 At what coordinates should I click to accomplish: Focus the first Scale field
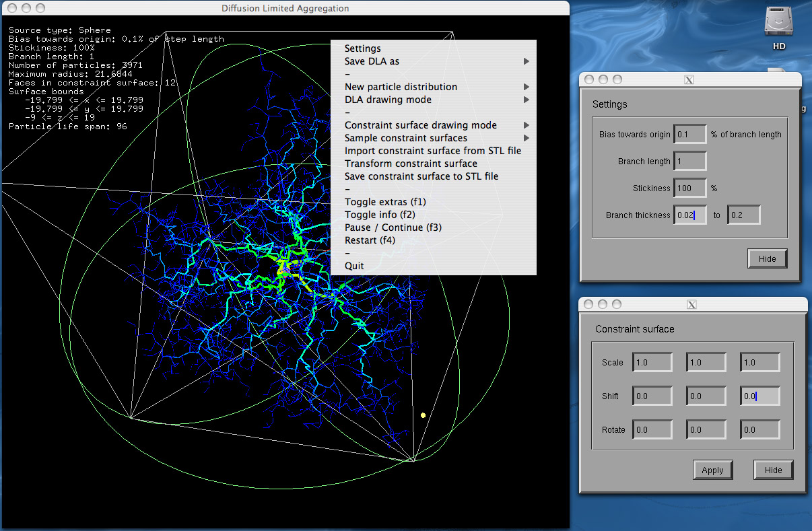pos(652,362)
